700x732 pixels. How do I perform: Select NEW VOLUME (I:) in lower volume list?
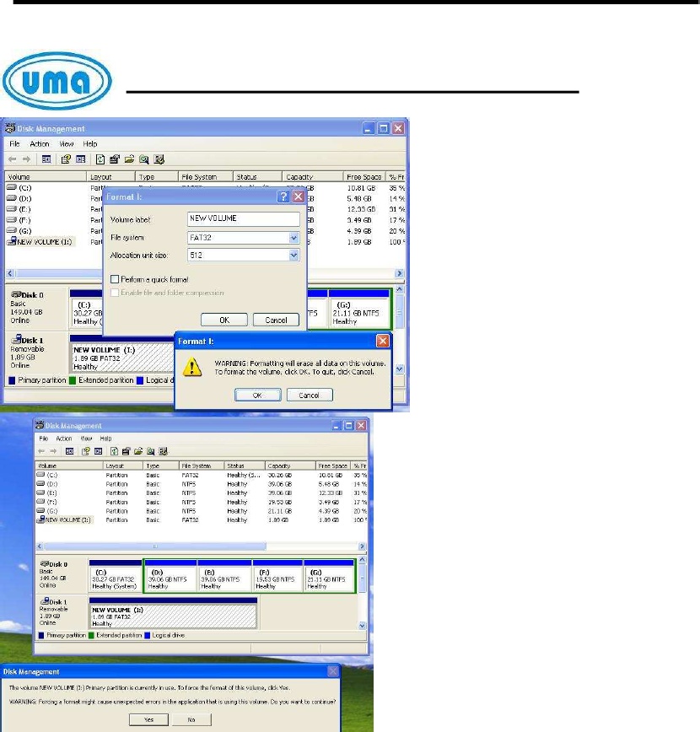point(64,519)
